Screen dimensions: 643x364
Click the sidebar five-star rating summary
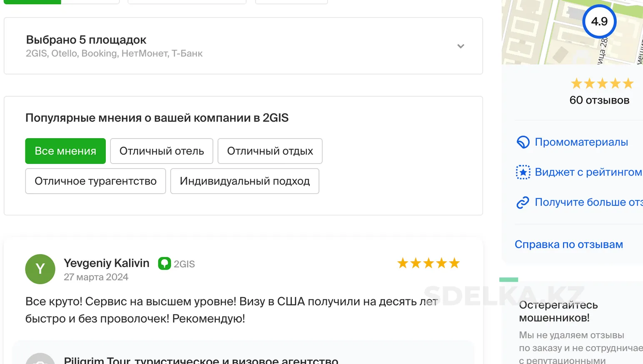(602, 84)
